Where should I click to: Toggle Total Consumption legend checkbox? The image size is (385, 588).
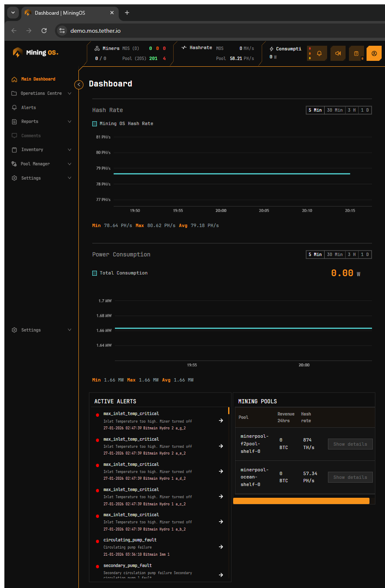(x=95, y=273)
